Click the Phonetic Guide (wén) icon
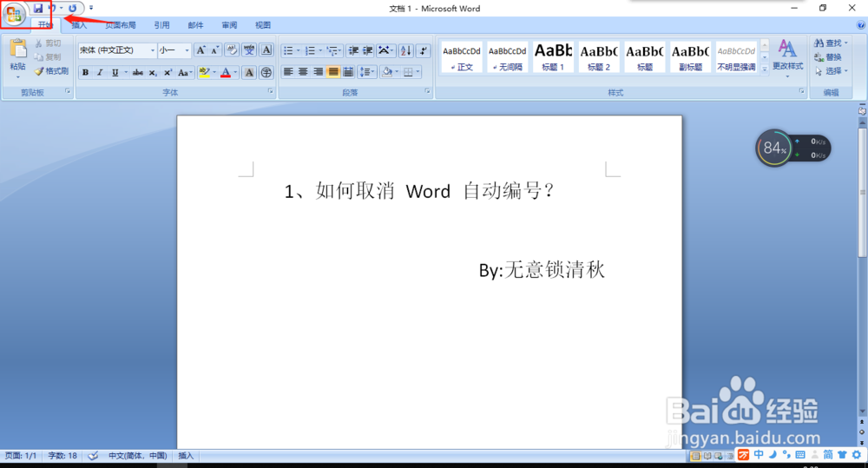 (x=249, y=50)
